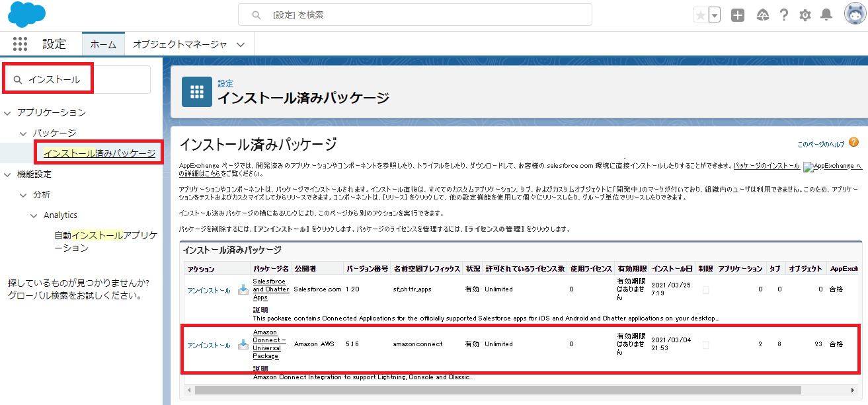Focus the Quick Find box containing インストール

[x=79, y=79]
